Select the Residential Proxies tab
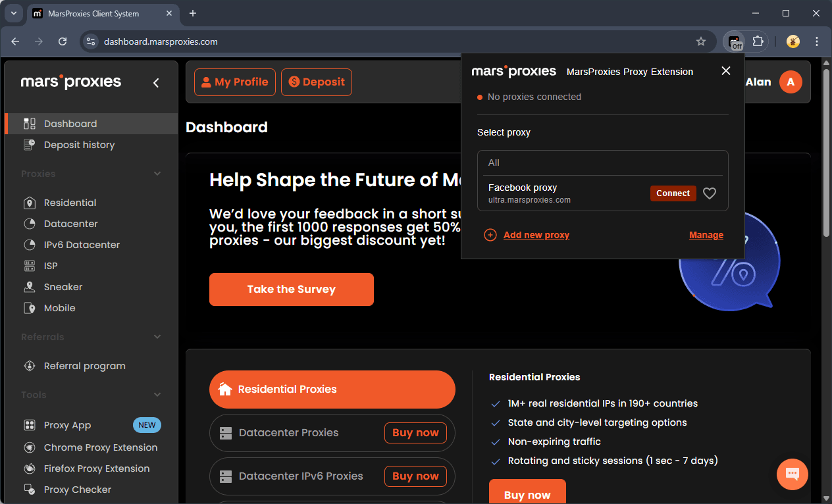 [x=332, y=390]
